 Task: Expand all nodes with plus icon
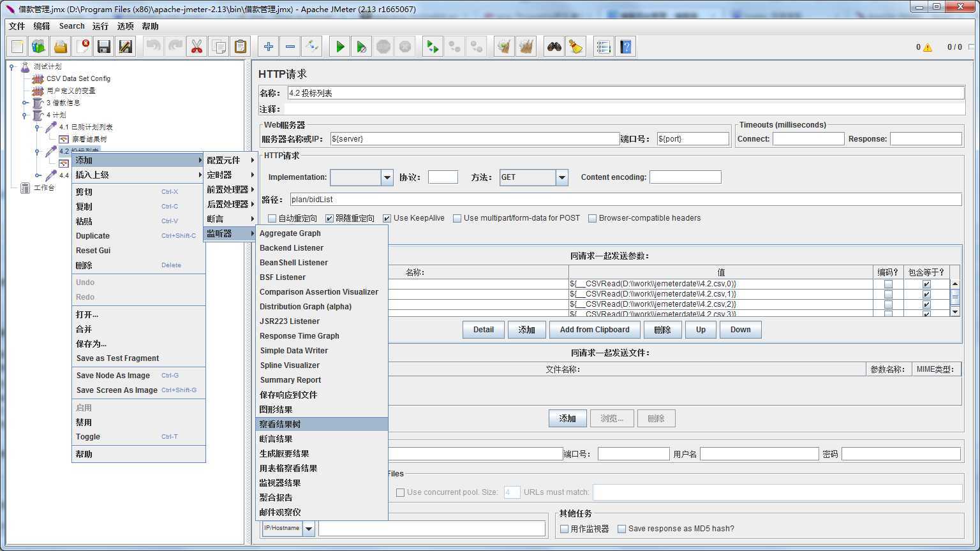coord(269,47)
